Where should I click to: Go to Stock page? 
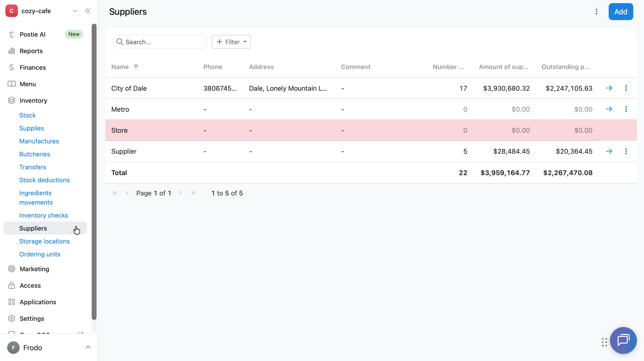[x=28, y=115]
